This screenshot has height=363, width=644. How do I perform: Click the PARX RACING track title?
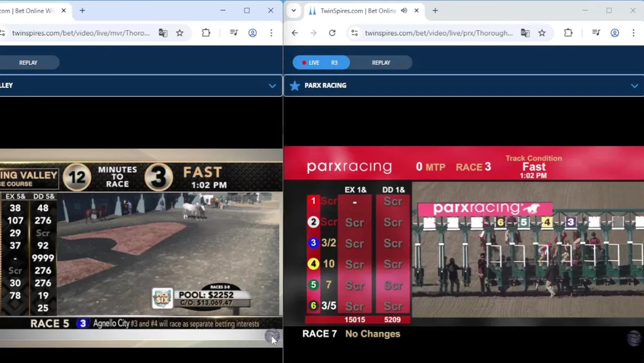pos(326,86)
